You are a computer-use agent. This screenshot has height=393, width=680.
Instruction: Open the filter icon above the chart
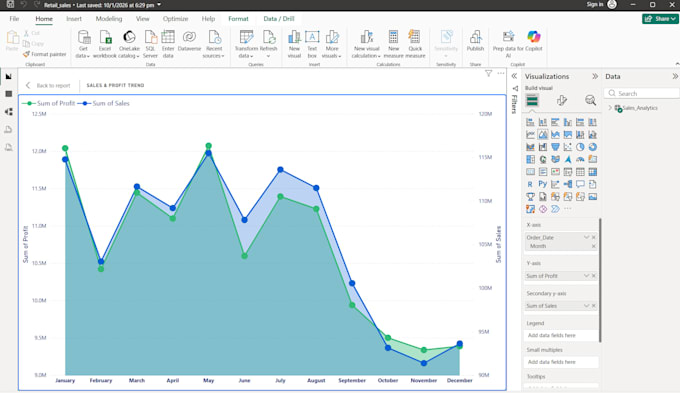tap(488, 73)
